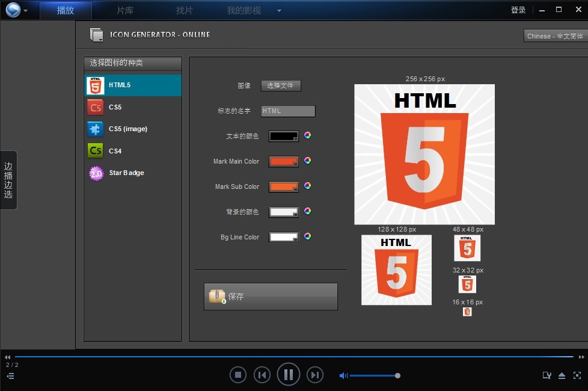Pause playback with the pause button
Viewport: 588px width, 391px height.
289,374
